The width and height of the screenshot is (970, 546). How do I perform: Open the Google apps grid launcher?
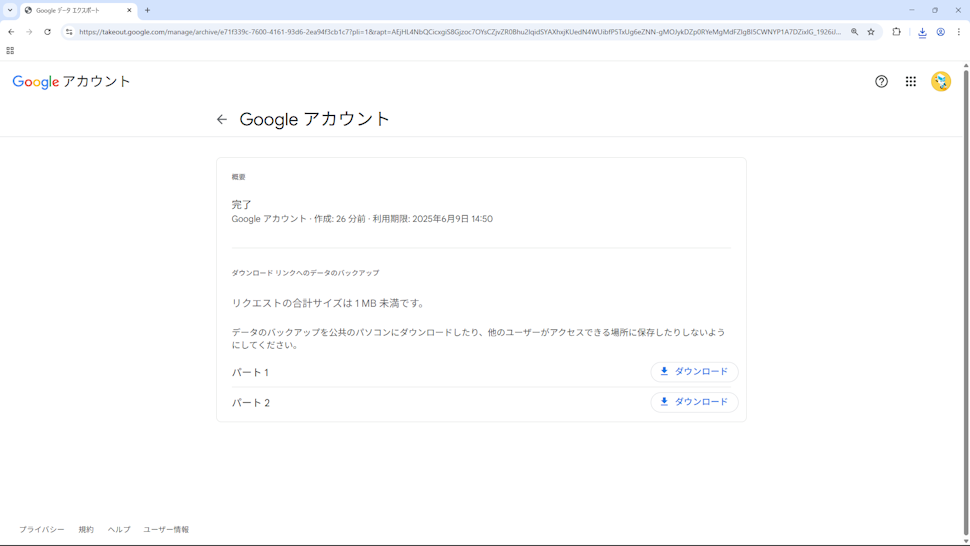(911, 82)
